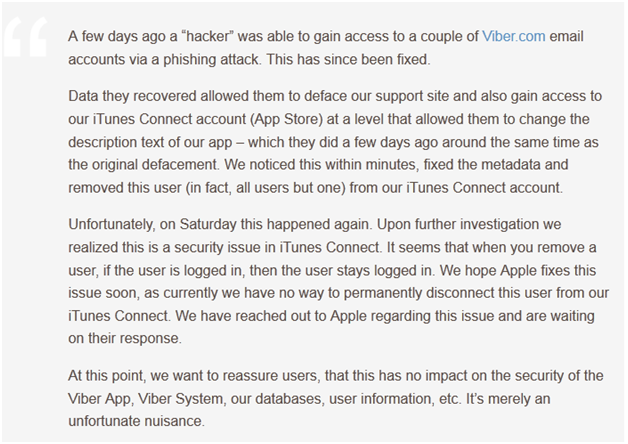Click the paragraph starting "At this point"

(336, 399)
